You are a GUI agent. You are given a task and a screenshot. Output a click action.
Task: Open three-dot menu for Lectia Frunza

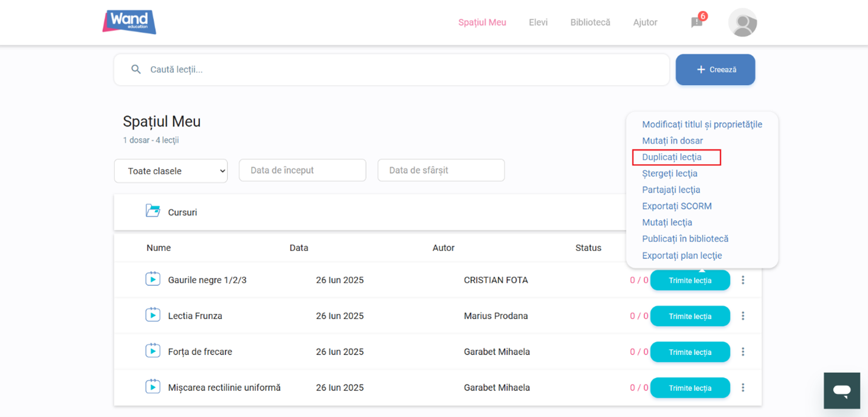coord(743,316)
